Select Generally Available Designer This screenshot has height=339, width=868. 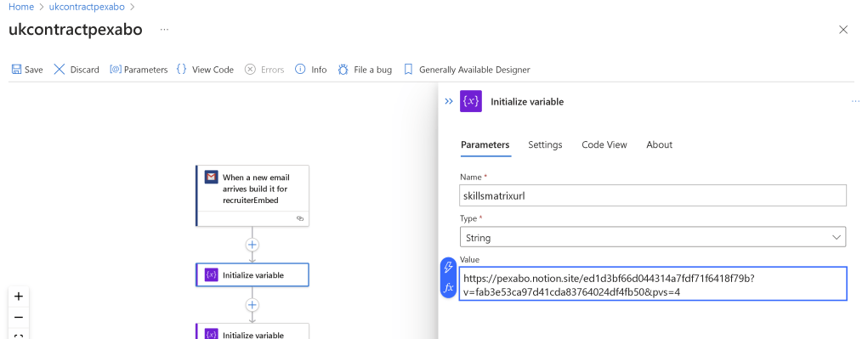467,70
